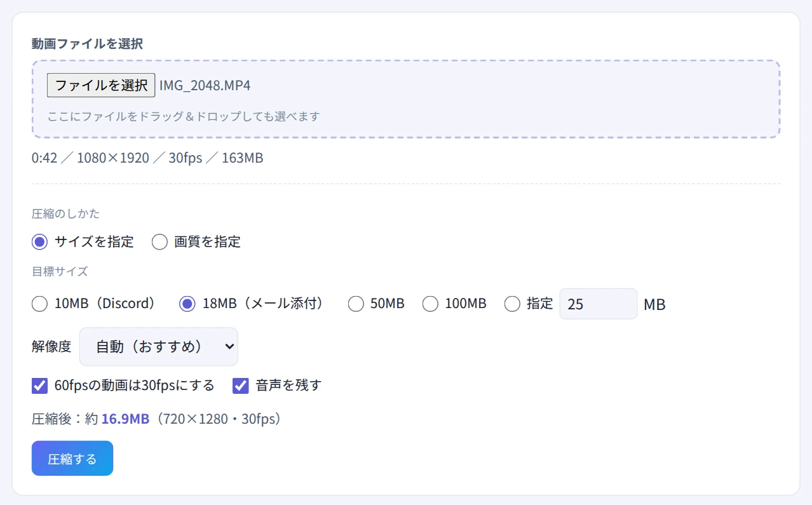This screenshot has height=505, width=812.
Task: Click the 動画ファイルを選択 heading
Action: point(87,44)
